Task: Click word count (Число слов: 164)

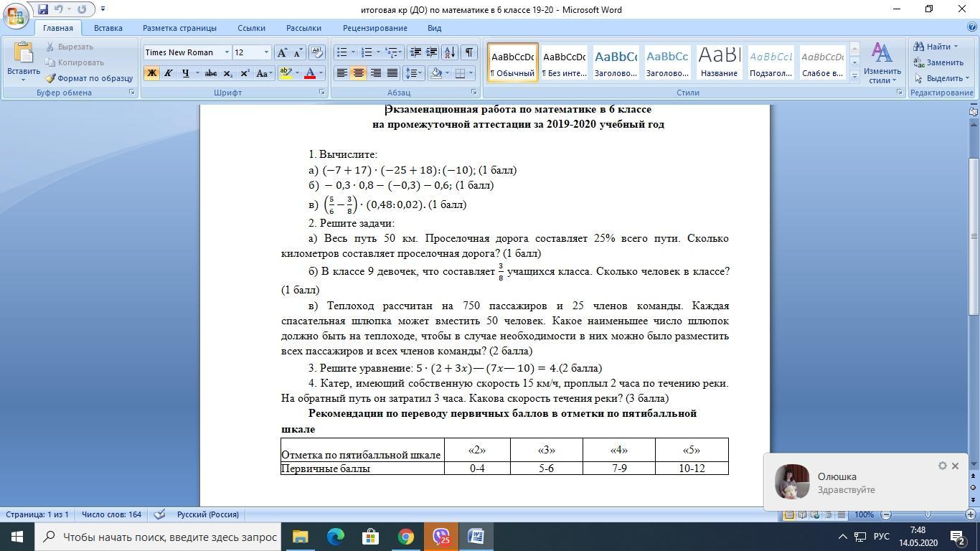Action: (111, 514)
